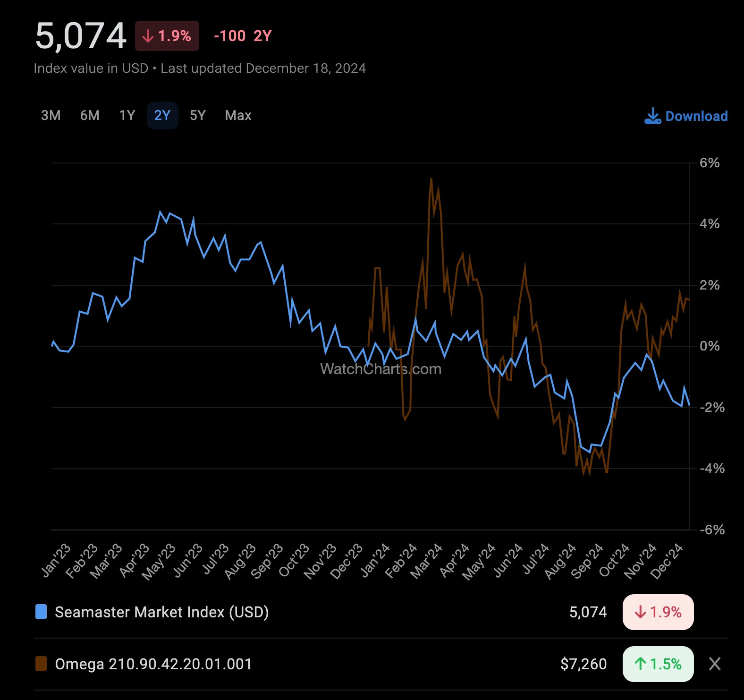
Task: Click the May'23 x-axis label
Action: 159,561
